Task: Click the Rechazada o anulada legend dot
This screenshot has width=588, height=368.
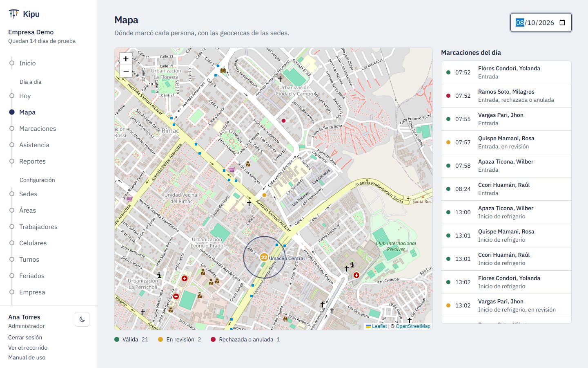Action: 213,339
